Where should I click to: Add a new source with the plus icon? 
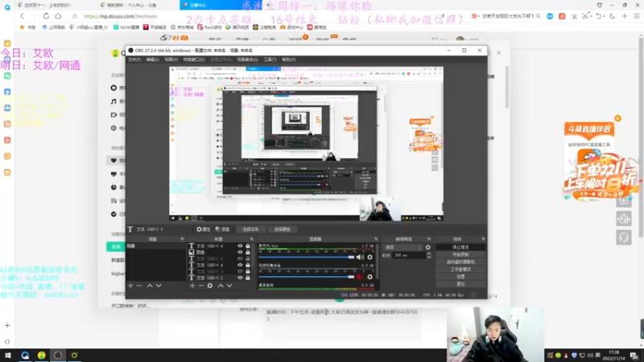coord(192,286)
